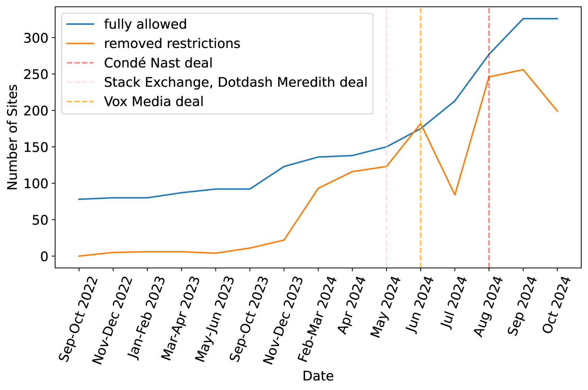Click the orange "removed restrictions" legend line sample
The image size is (588, 390).
pos(80,44)
